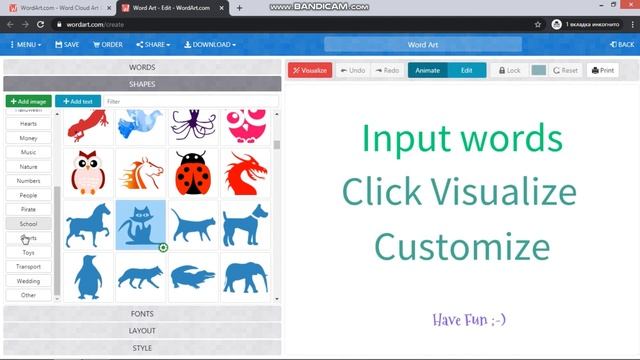Pick the blue crocodile shape
This screenshot has width=640, height=360.
(x=193, y=278)
